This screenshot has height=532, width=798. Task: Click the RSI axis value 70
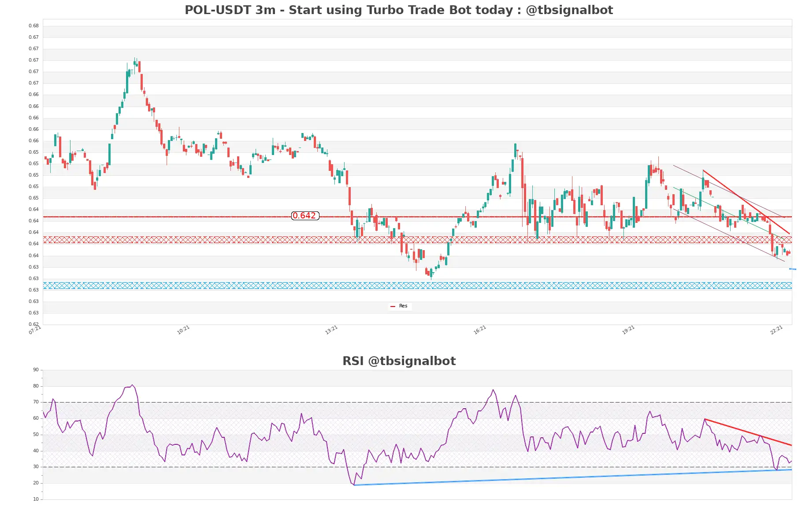tap(36, 402)
